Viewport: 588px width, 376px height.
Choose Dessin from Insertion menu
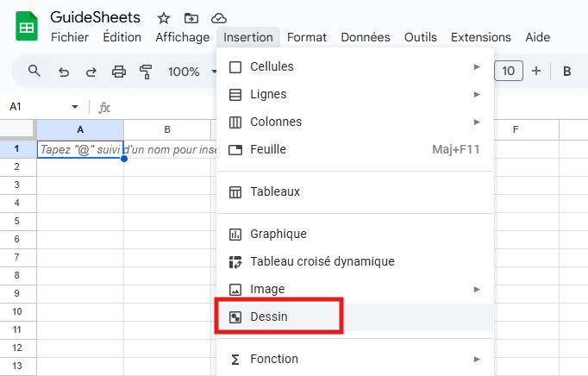tap(354, 317)
